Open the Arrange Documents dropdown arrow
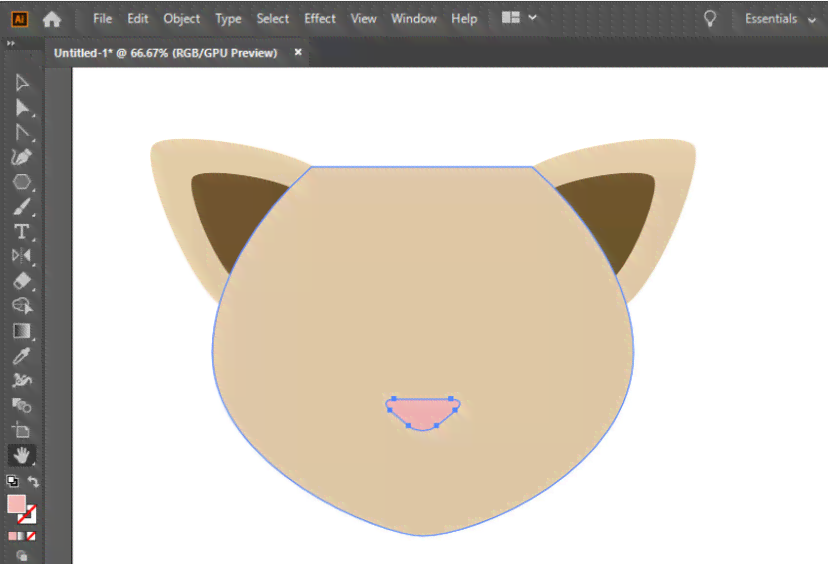828x564 pixels. tap(532, 18)
